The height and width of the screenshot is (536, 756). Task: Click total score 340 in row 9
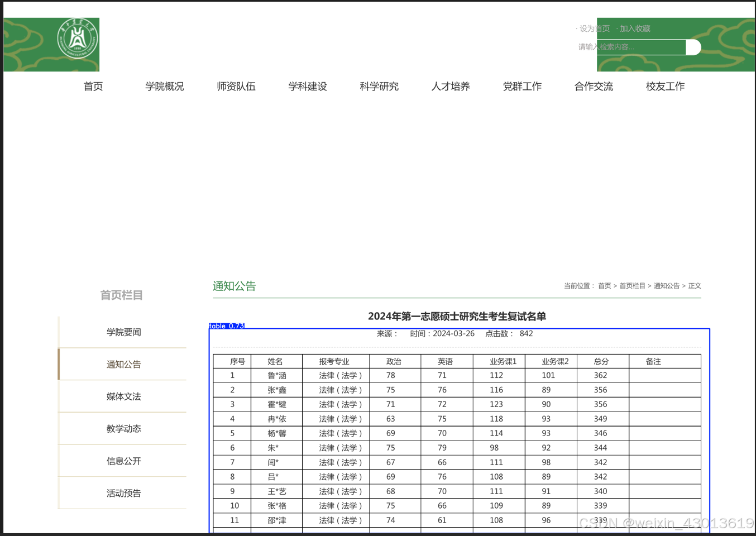pyautogui.click(x=600, y=492)
